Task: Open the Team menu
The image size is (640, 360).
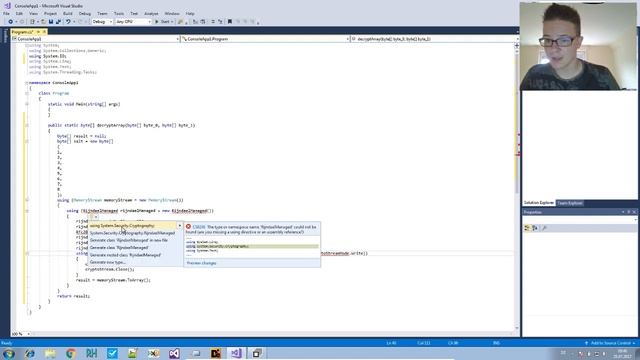Action: pos(102,13)
